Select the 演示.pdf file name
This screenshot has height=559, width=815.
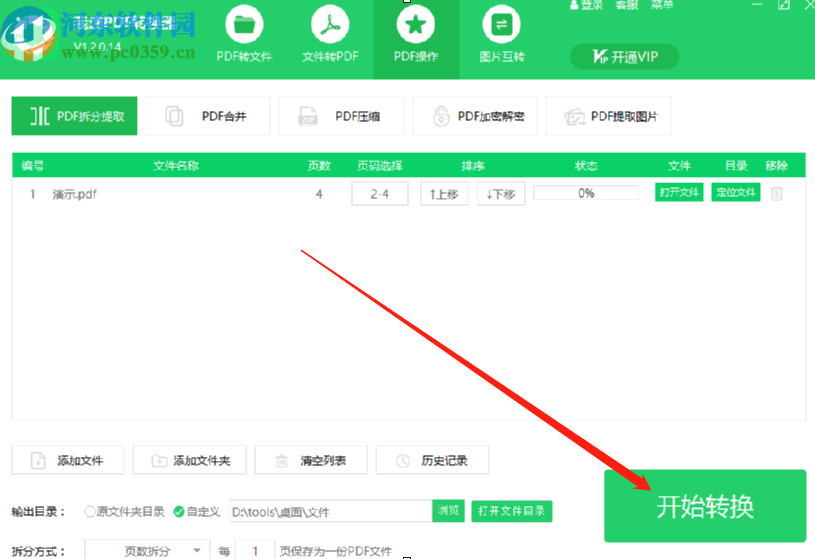[x=74, y=194]
